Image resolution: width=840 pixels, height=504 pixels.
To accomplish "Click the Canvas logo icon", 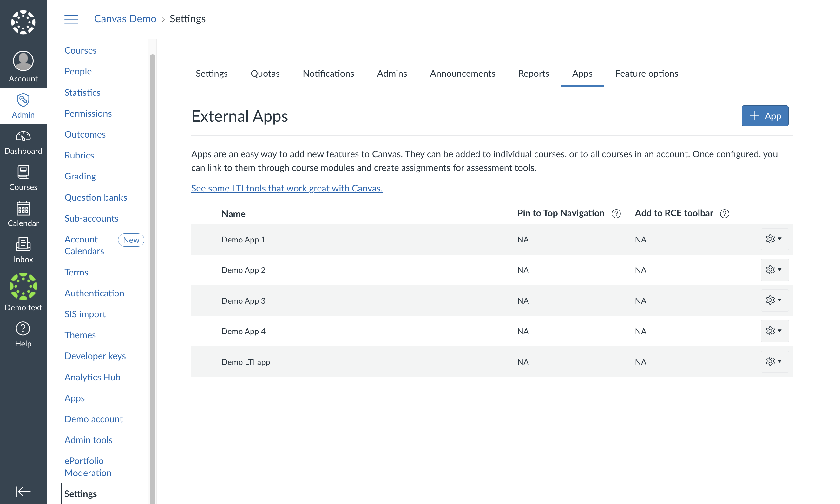I will [23, 23].
